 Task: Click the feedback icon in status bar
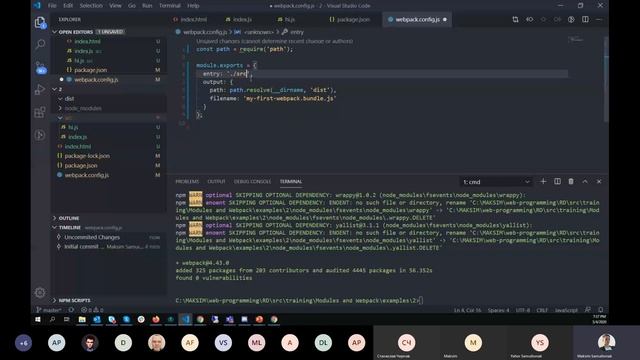pos(587,310)
